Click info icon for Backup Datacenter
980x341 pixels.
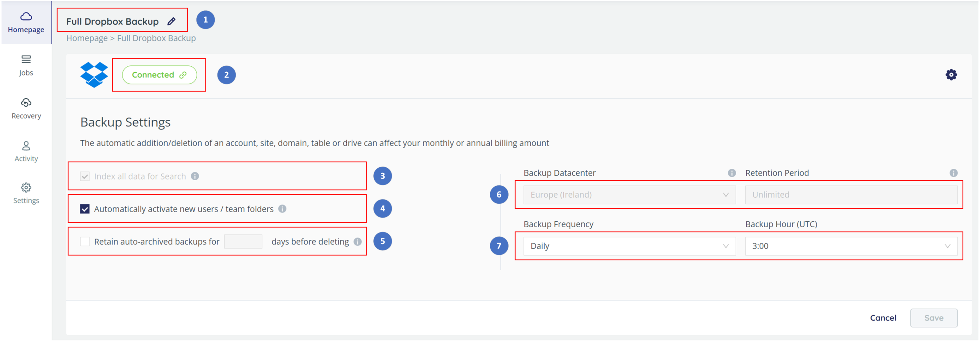point(732,173)
